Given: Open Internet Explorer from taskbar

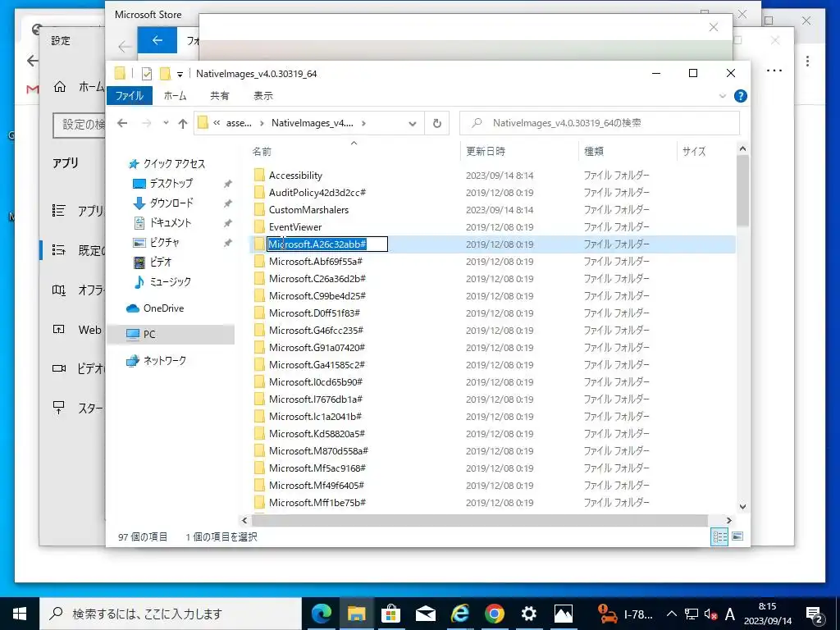Looking at the screenshot, I should tap(459, 614).
